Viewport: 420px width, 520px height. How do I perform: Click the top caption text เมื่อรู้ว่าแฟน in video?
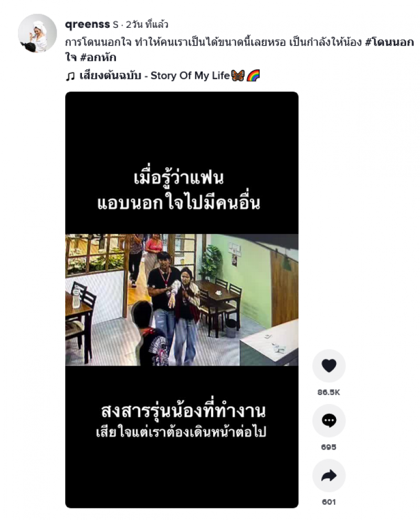(179, 178)
